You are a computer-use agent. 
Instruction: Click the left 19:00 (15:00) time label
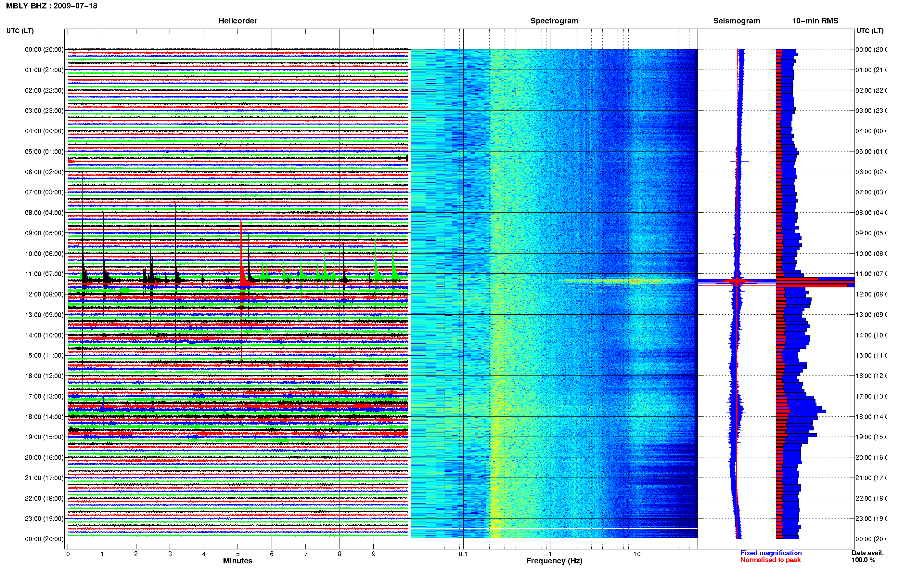coord(44,437)
